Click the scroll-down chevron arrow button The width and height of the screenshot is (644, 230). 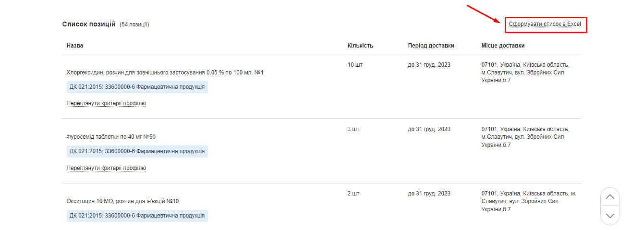click(x=610, y=216)
